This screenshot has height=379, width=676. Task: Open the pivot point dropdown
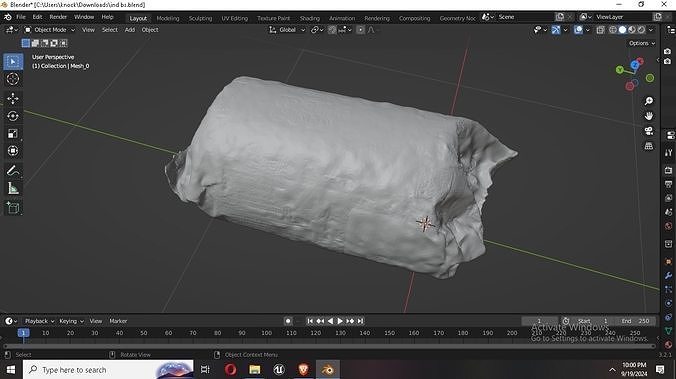pos(317,30)
